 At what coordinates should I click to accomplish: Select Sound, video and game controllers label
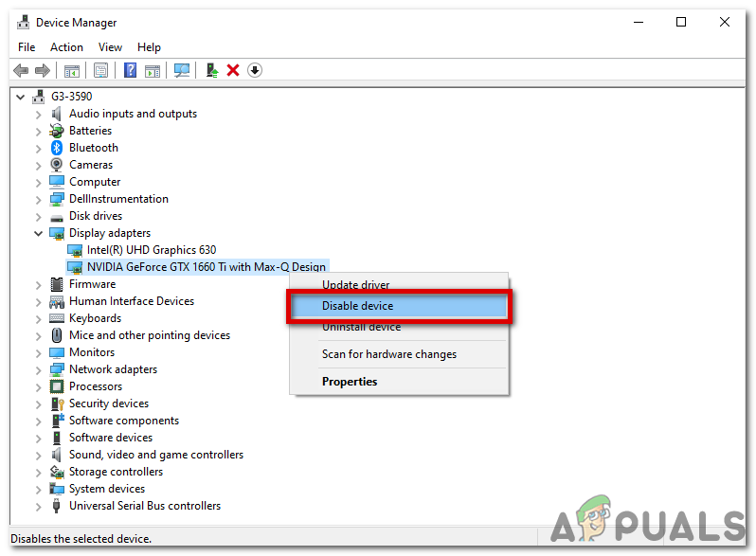tap(156, 455)
